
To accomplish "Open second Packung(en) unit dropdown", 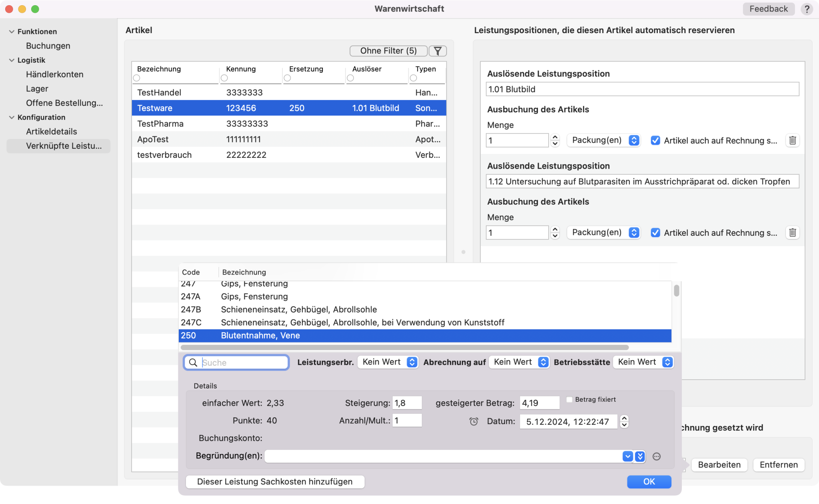I will 604,233.
